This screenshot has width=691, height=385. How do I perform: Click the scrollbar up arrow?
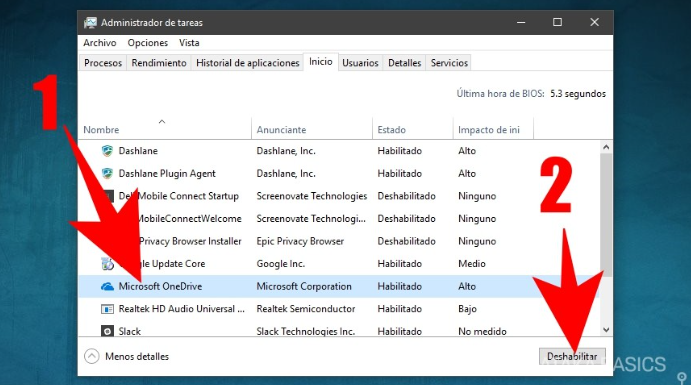click(x=606, y=147)
